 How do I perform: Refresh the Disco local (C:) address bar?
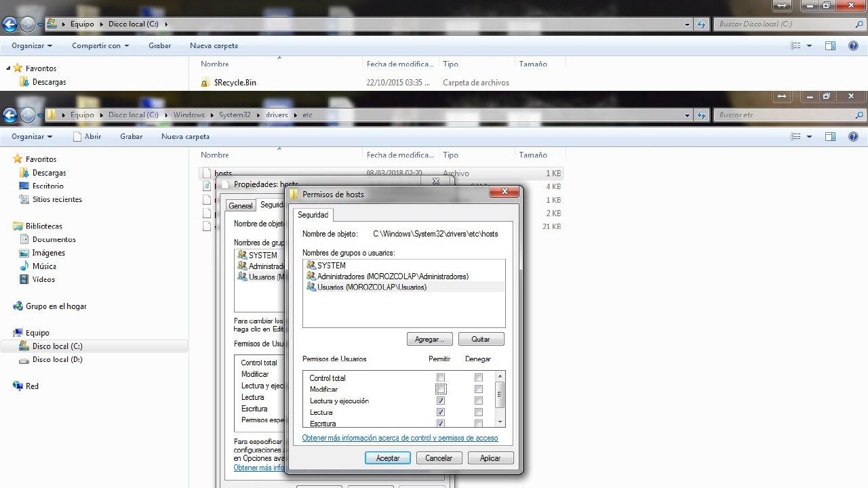(x=701, y=24)
